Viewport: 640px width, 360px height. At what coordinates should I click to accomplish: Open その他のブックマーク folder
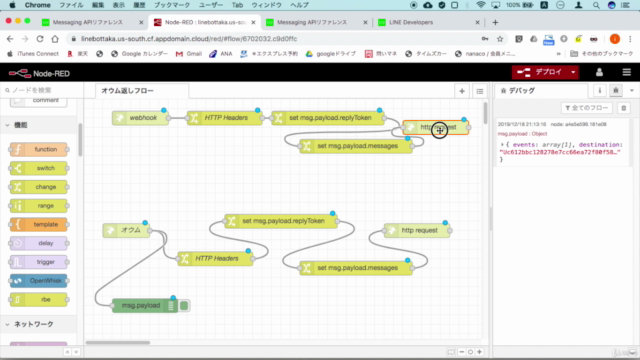[601, 53]
